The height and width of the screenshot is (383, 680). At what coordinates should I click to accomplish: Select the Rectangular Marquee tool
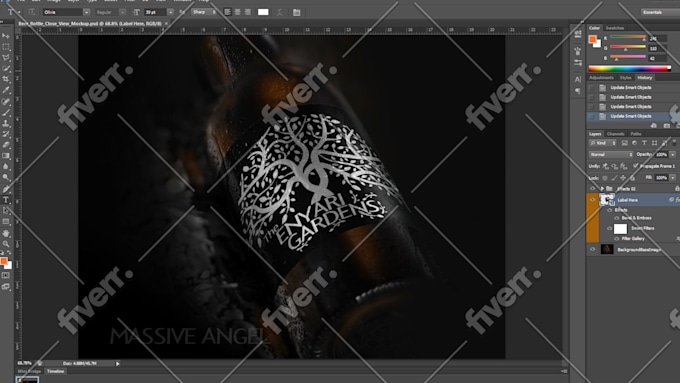(6, 47)
